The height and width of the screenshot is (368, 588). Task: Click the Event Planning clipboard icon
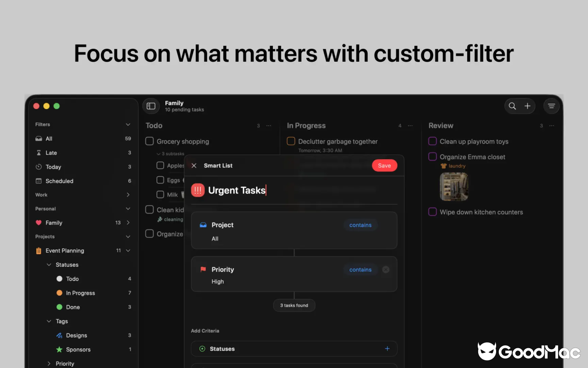(39, 251)
